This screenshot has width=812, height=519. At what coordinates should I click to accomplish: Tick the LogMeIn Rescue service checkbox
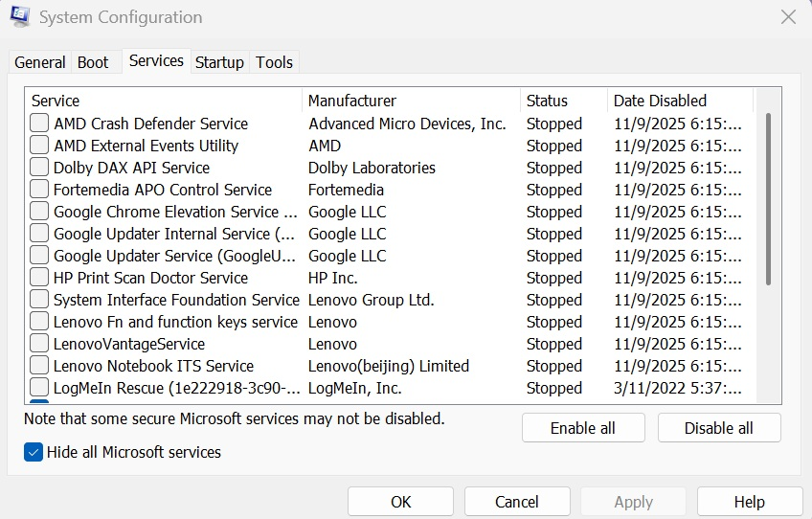[39, 388]
